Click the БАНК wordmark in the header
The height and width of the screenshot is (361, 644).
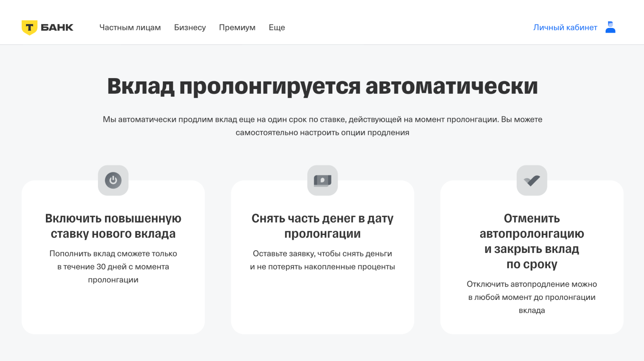tap(57, 27)
